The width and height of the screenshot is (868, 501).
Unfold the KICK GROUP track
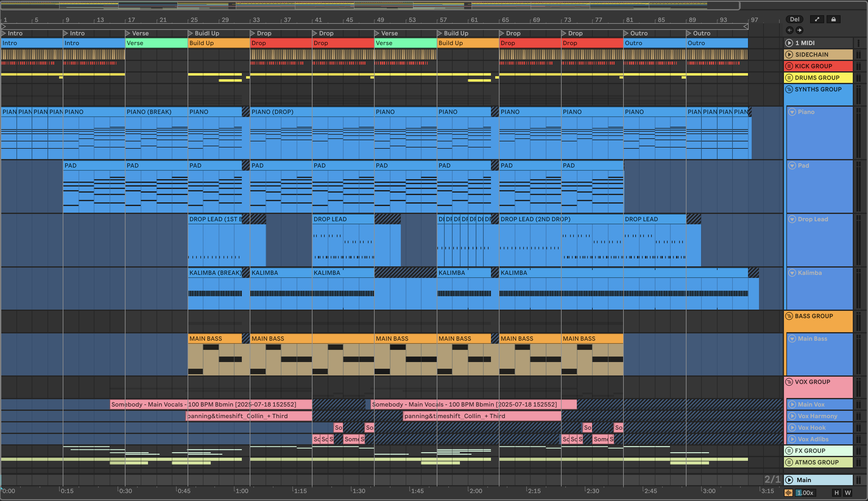pyautogui.click(x=789, y=66)
